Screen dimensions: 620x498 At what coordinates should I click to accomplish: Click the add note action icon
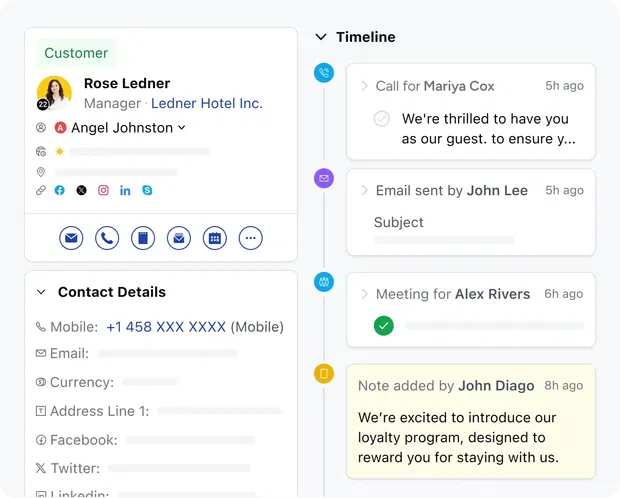tap(142, 238)
